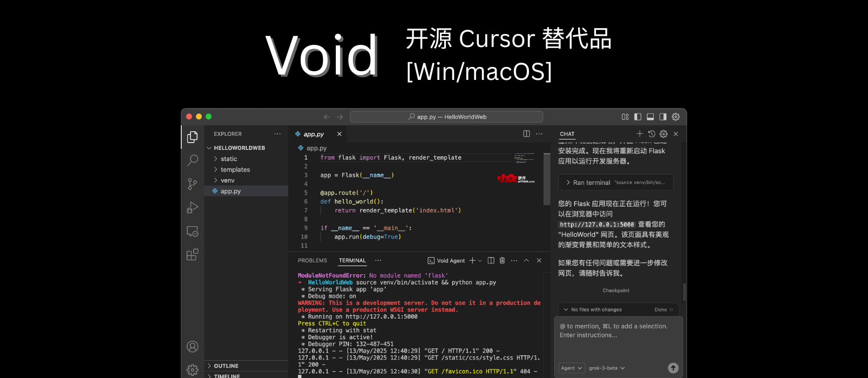Image resolution: width=868 pixels, height=378 pixels.
Task: Open the Run and Debug view
Action: click(192, 208)
